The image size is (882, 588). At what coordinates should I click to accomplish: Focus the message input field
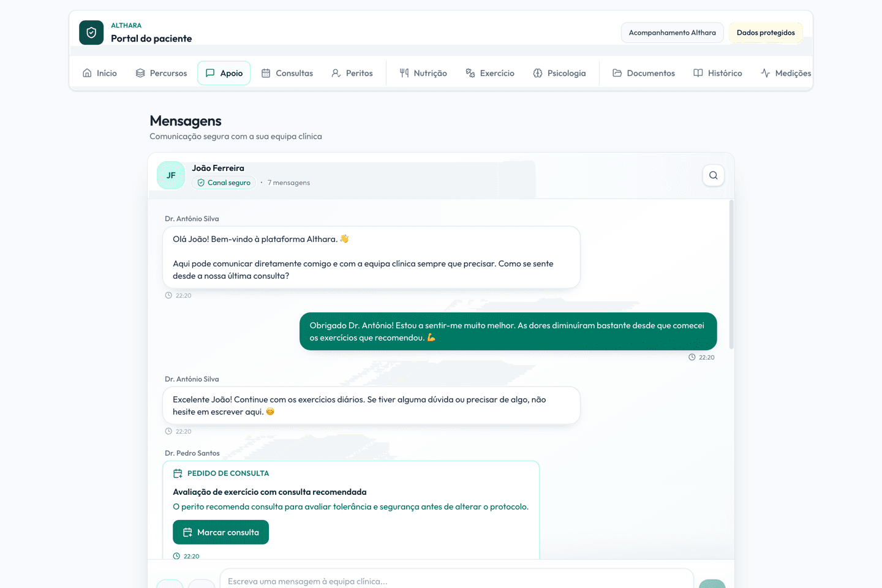pyautogui.click(x=457, y=581)
